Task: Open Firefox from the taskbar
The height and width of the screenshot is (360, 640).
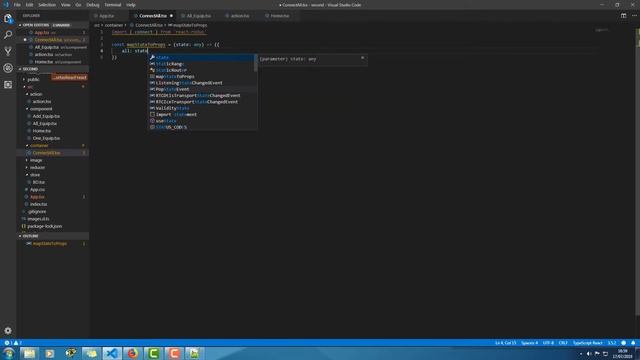Action: (x=133, y=353)
